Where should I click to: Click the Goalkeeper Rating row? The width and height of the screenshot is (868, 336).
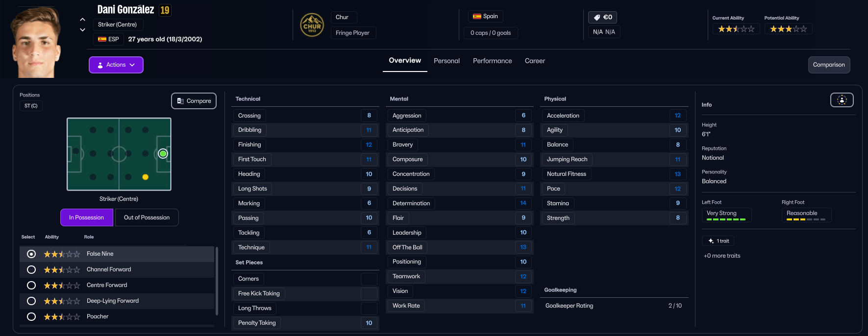614,306
